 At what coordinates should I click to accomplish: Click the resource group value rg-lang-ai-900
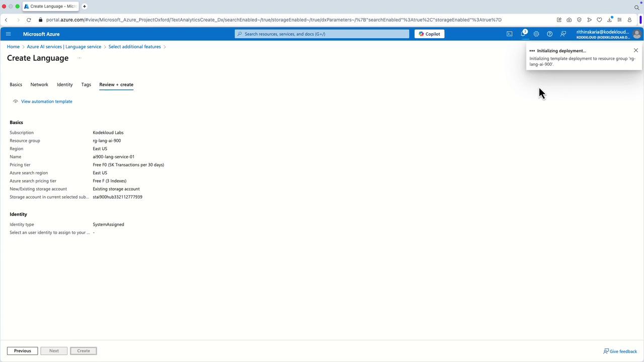point(107,141)
